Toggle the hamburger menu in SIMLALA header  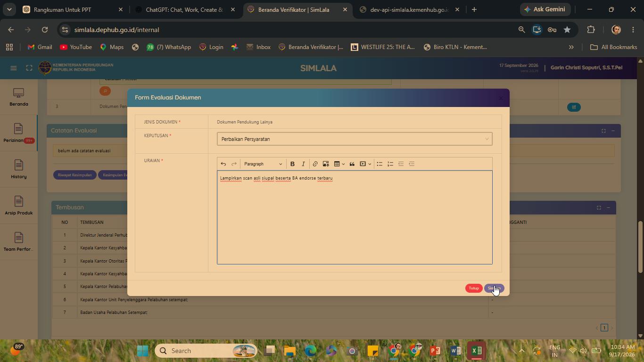[14, 68]
